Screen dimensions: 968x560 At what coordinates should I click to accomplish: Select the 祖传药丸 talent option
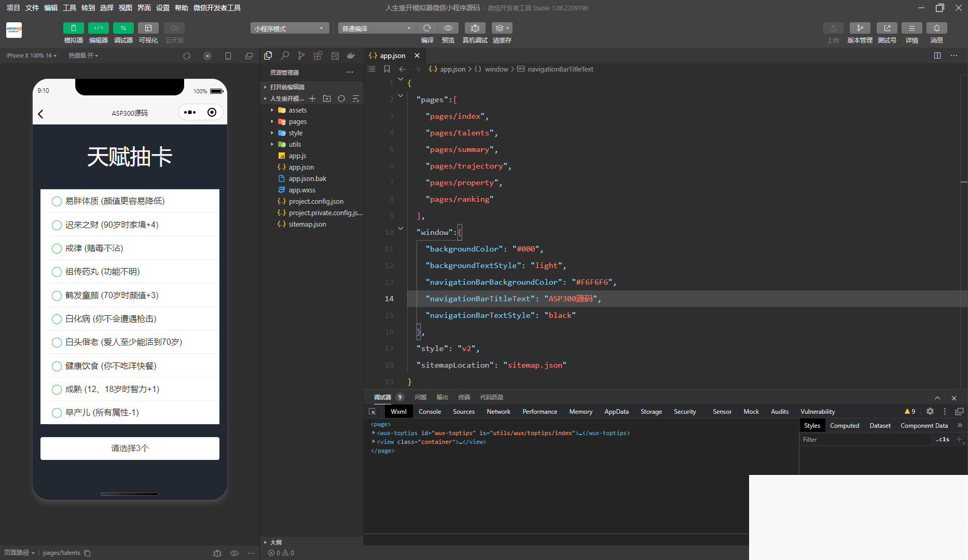click(57, 272)
